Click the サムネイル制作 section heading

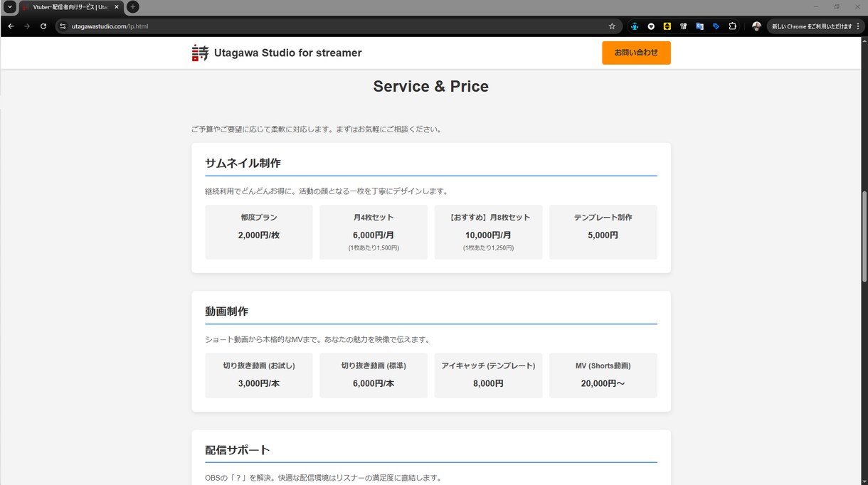[243, 163]
